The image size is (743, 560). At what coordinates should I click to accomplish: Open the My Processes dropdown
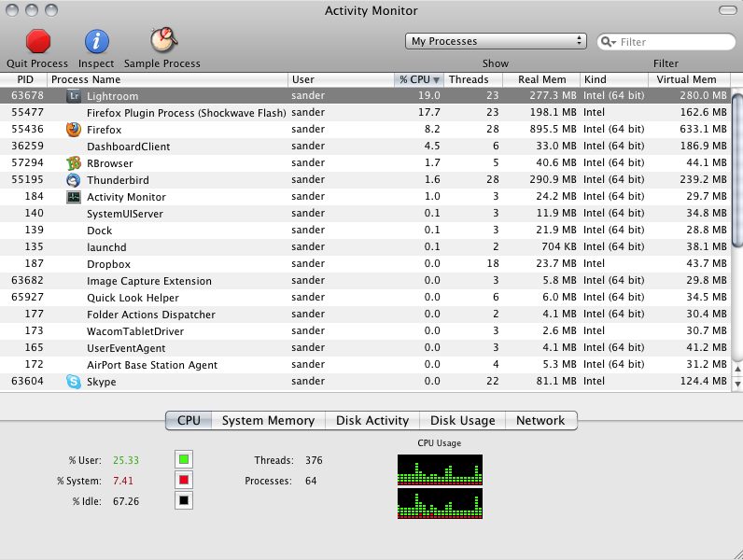coord(496,41)
